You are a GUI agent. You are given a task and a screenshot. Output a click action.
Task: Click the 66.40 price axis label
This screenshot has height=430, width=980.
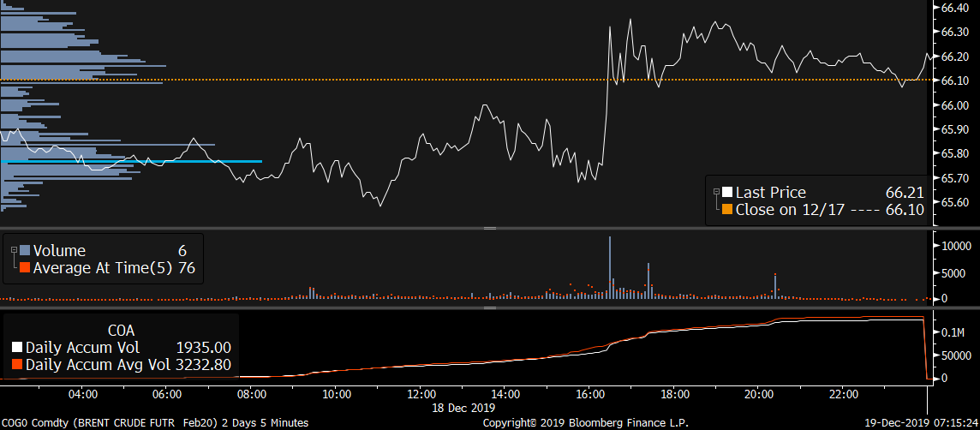tap(954, 8)
